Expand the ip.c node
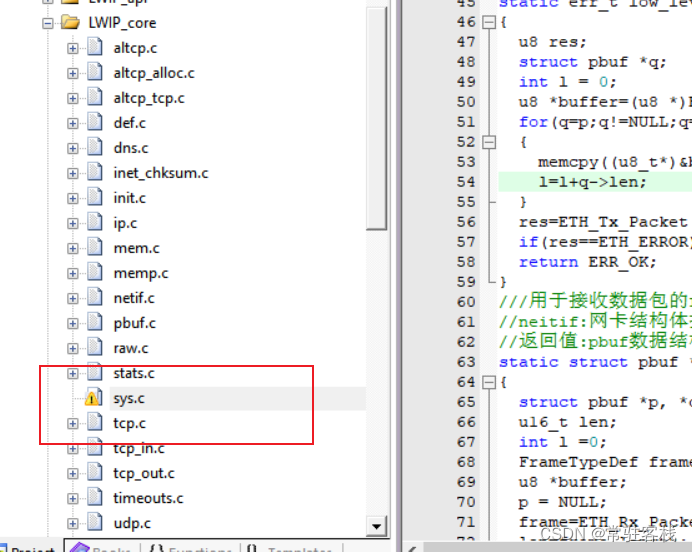Viewport: 692px width, 552px height. pos(73,224)
